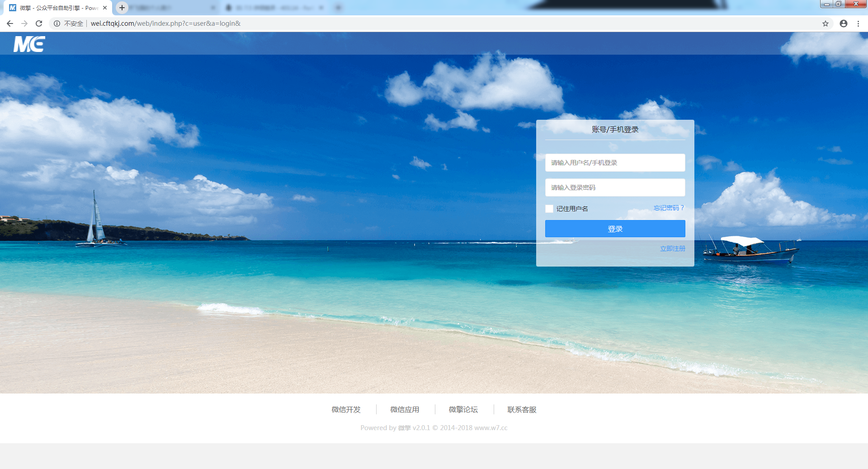Click the not-secure site info icon
Viewport: 868px width, 469px height.
click(x=57, y=23)
